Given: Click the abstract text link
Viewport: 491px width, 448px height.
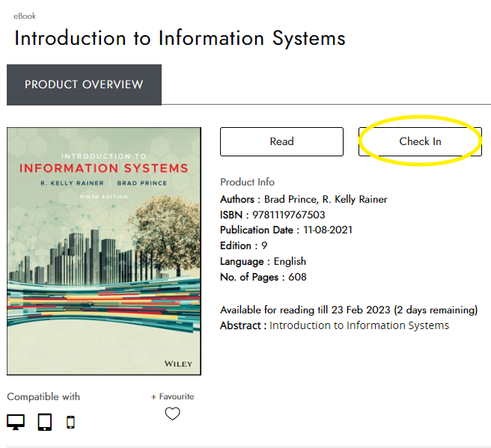Looking at the screenshot, I should [359, 325].
